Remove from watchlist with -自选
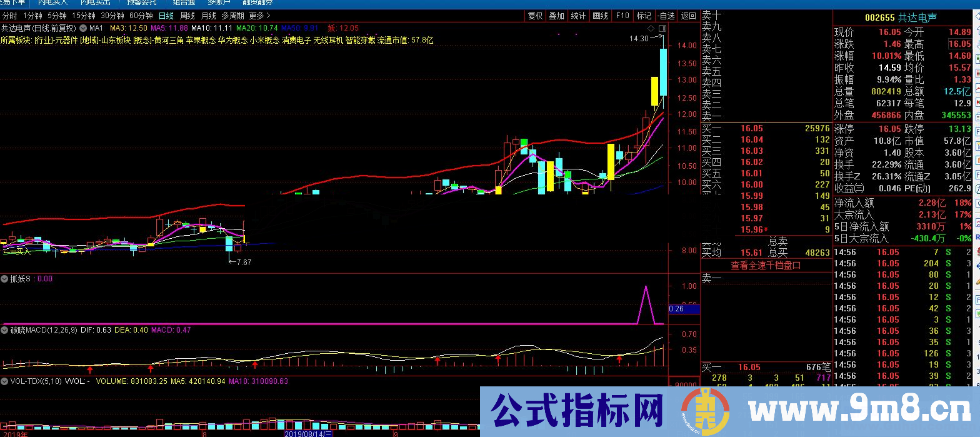980x437 pixels. (x=666, y=16)
